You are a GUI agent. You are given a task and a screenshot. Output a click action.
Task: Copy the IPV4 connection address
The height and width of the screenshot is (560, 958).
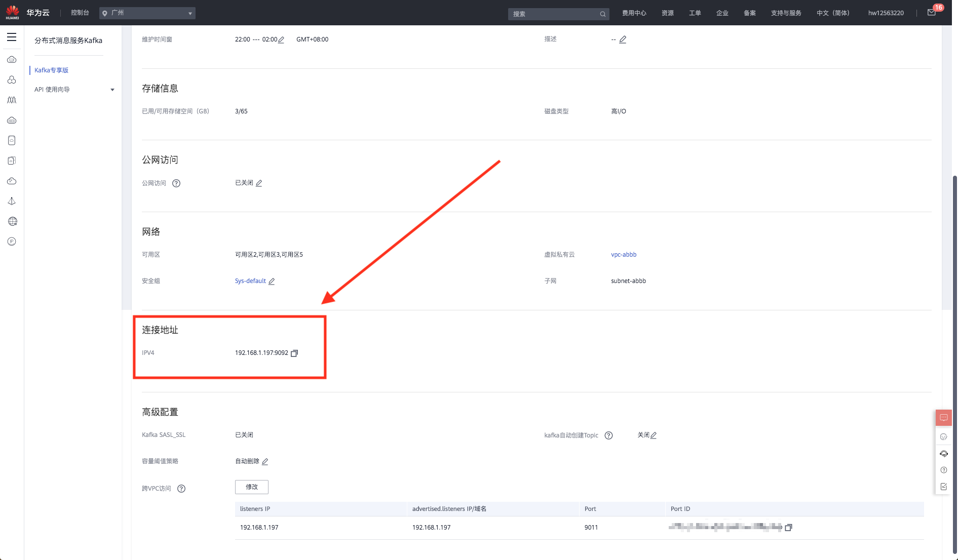pyautogui.click(x=294, y=353)
